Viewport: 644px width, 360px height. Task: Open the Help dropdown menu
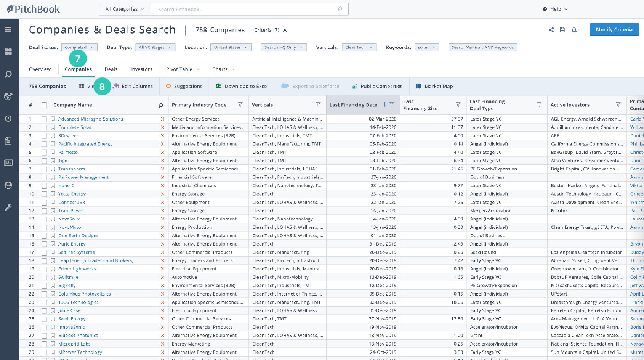click(x=555, y=9)
